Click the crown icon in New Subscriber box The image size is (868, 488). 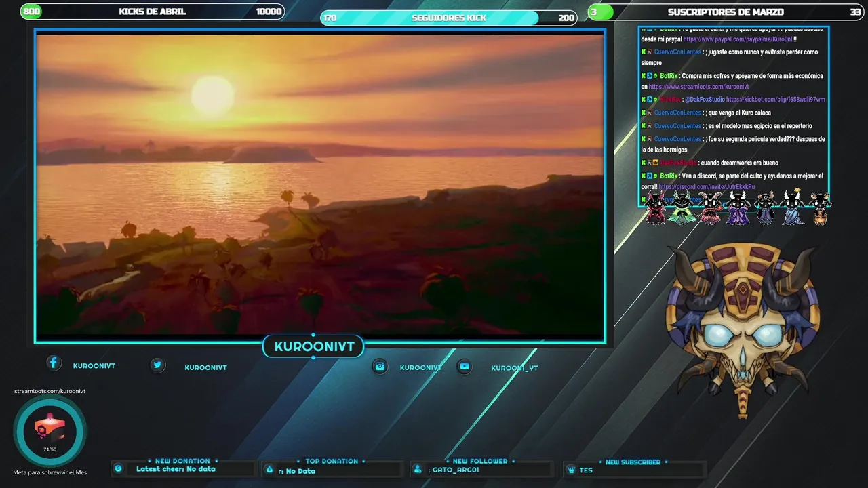(x=571, y=469)
